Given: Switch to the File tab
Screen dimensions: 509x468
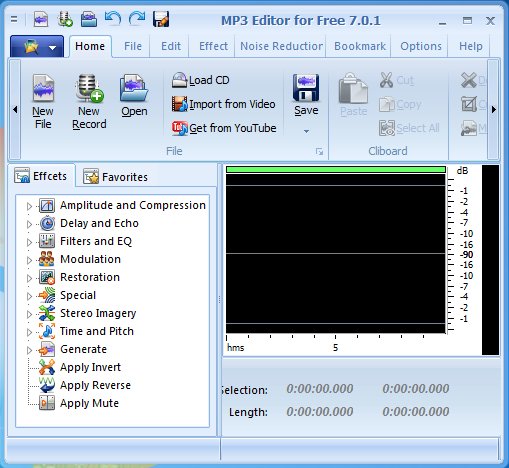Looking at the screenshot, I should tap(133, 46).
